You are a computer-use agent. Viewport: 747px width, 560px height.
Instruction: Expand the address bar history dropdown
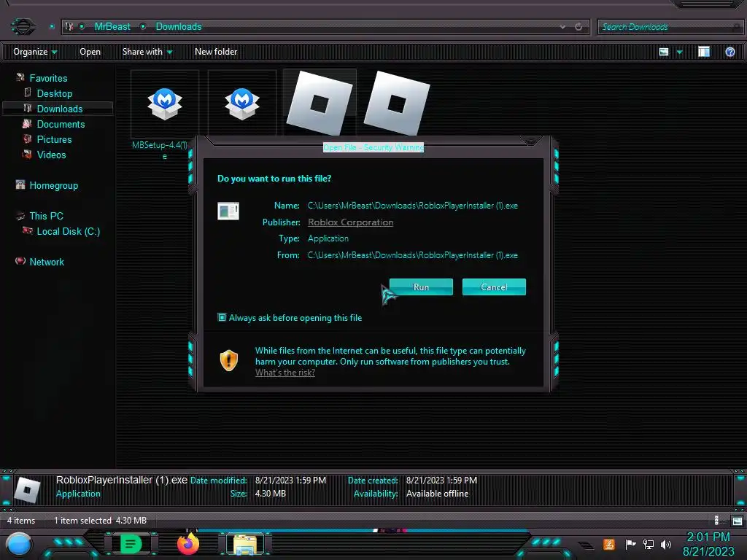(563, 27)
